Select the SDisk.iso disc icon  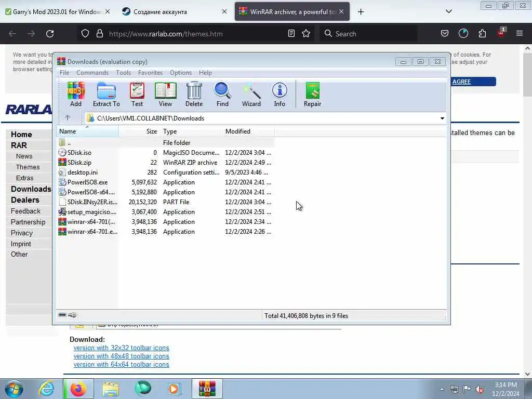pos(62,153)
